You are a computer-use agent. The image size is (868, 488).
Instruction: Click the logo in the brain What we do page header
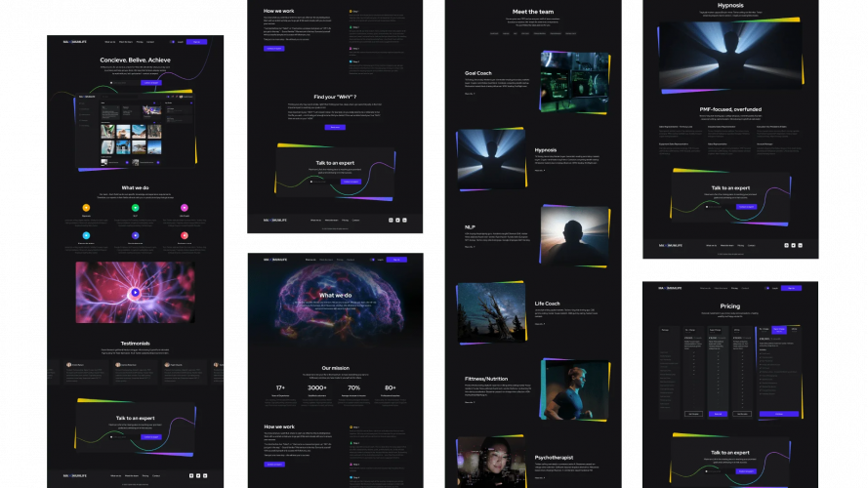pyautogui.click(x=275, y=260)
